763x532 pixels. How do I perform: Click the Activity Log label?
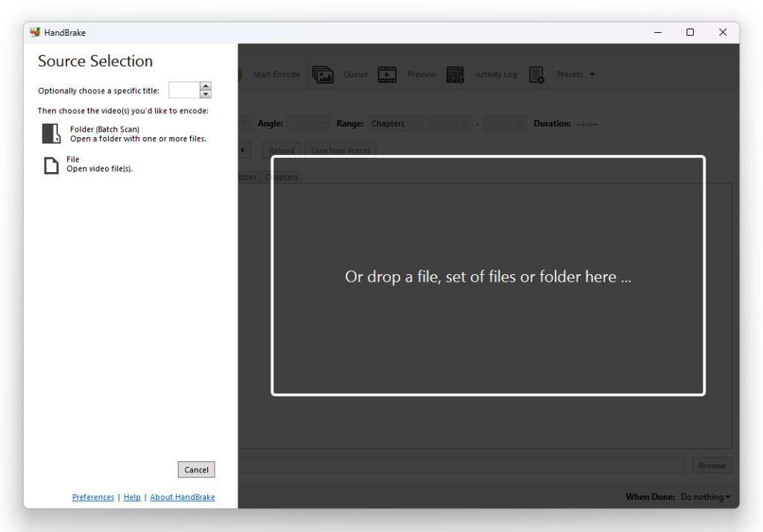coord(496,75)
